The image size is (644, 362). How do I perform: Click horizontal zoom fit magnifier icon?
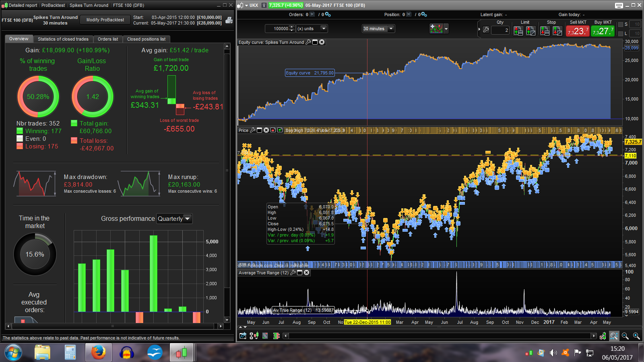[614, 335]
